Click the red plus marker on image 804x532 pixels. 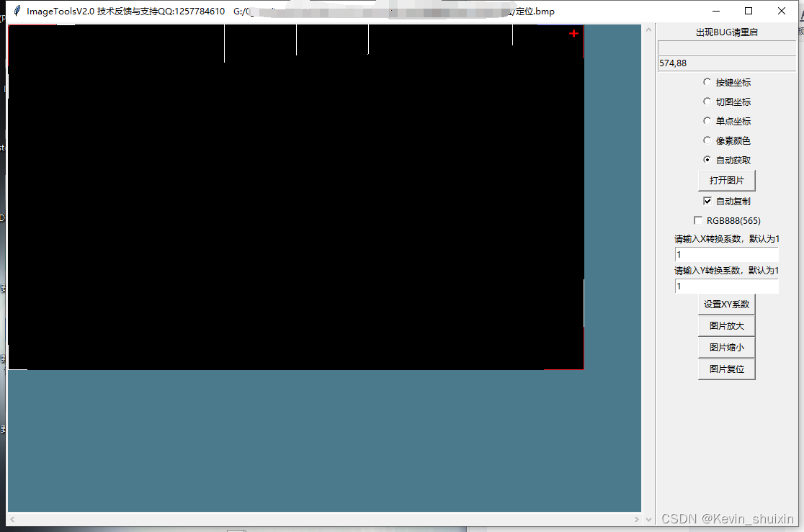pyautogui.click(x=573, y=33)
